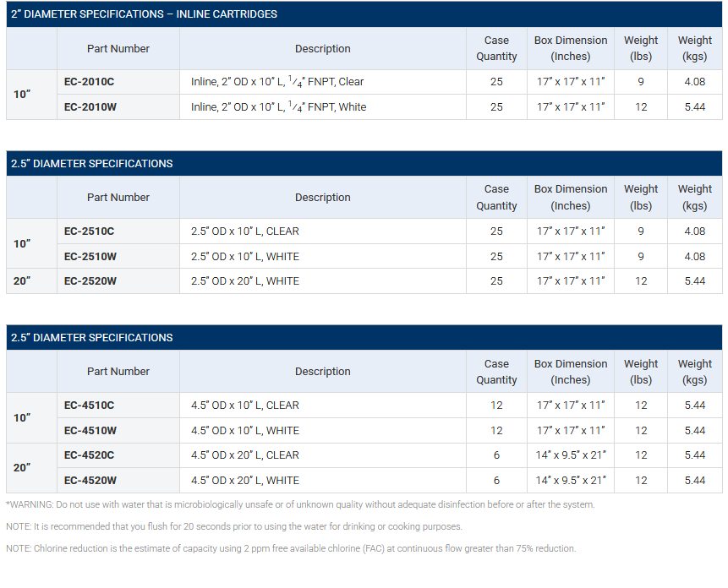Viewport: 728px width, 588px height.
Task: Click the EC-2010C part number
Action: pos(89,82)
